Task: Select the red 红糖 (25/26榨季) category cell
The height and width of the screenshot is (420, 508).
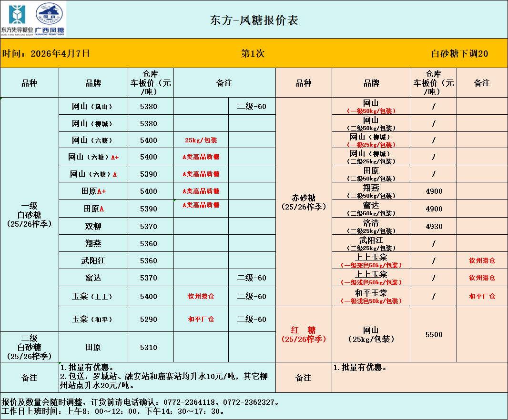Action: tap(304, 334)
